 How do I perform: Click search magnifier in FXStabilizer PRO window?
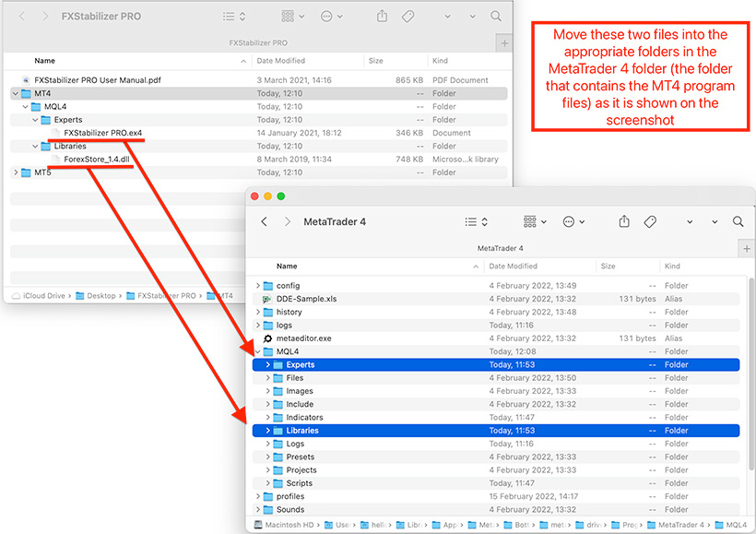pyautogui.click(x=496, y=16)
